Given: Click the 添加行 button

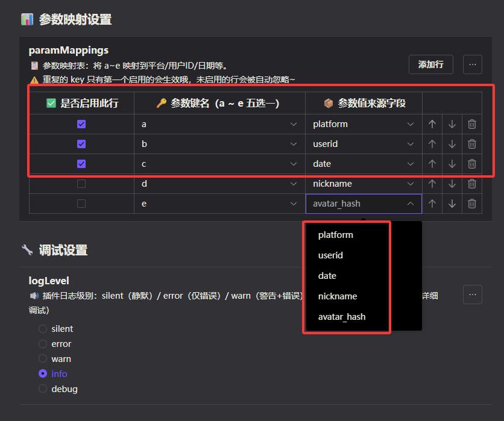Looking at the screenshot, I should pyautogui.click(x=430, y=64).
